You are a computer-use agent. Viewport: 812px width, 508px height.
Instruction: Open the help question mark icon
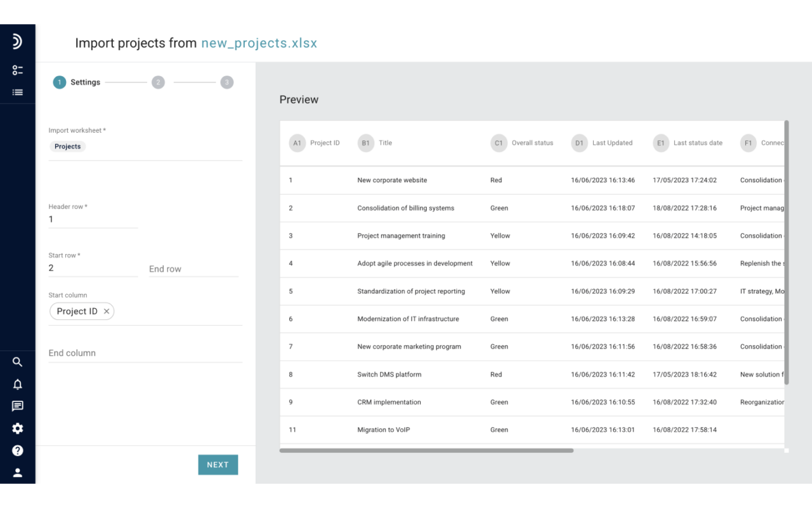[x=18, y=450]
